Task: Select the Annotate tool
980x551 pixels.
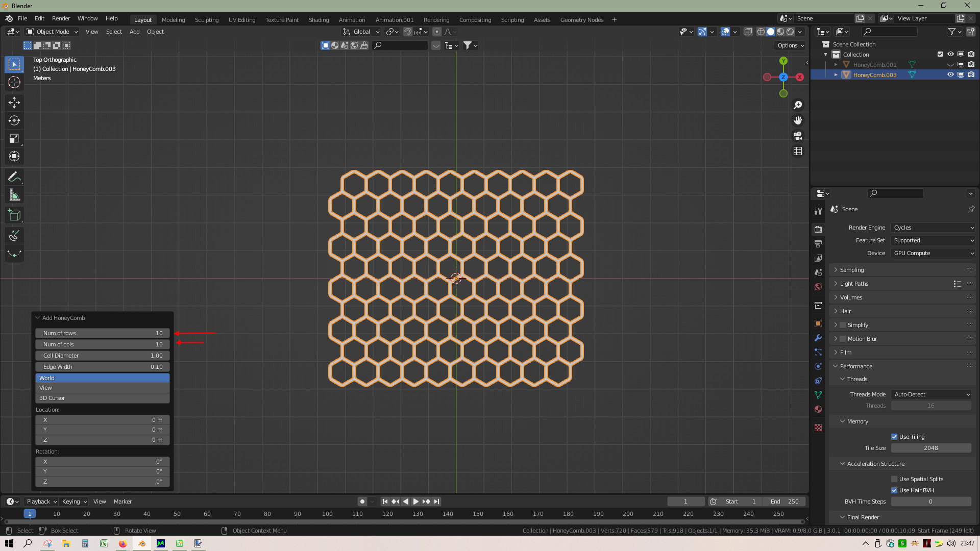Action: coord(14,177)
